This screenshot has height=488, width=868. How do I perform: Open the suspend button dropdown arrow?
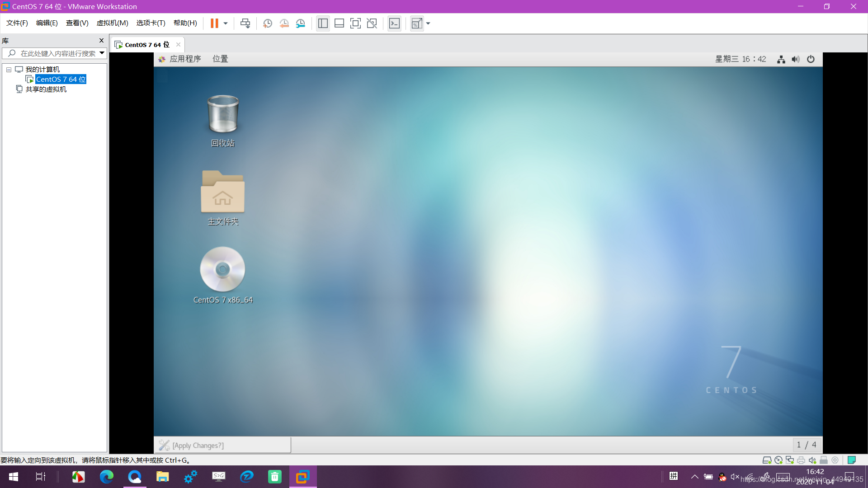tap(225, 23)
